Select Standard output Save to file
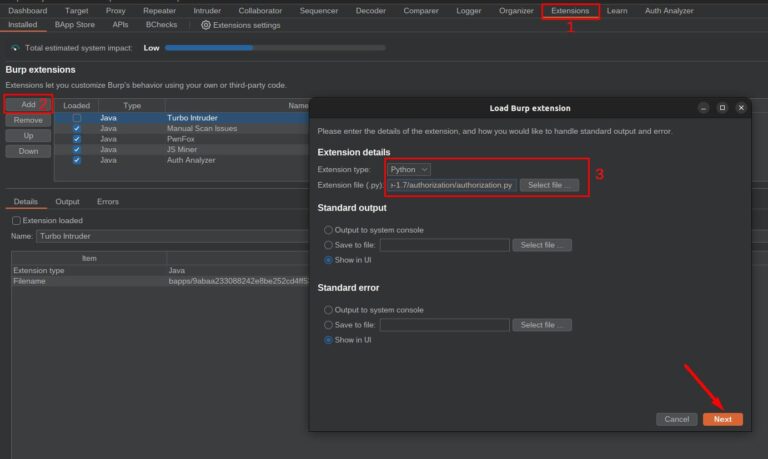768x459 pixels. pos(328,245)
